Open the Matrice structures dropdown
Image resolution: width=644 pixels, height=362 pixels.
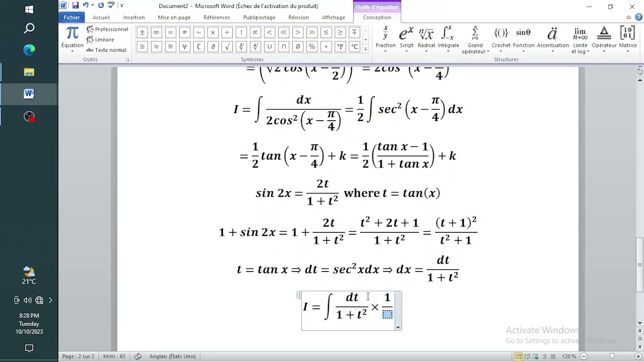click(x=628, y=39)
